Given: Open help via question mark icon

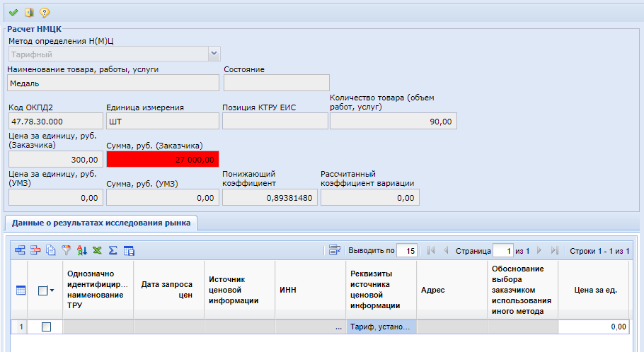Looking at the screenshot, I should tap(44, 13).
